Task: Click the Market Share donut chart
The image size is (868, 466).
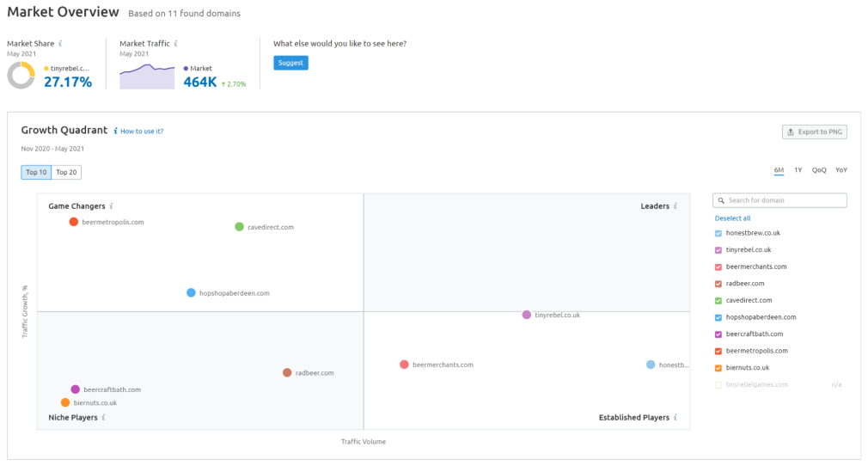Action: (21, 76)
